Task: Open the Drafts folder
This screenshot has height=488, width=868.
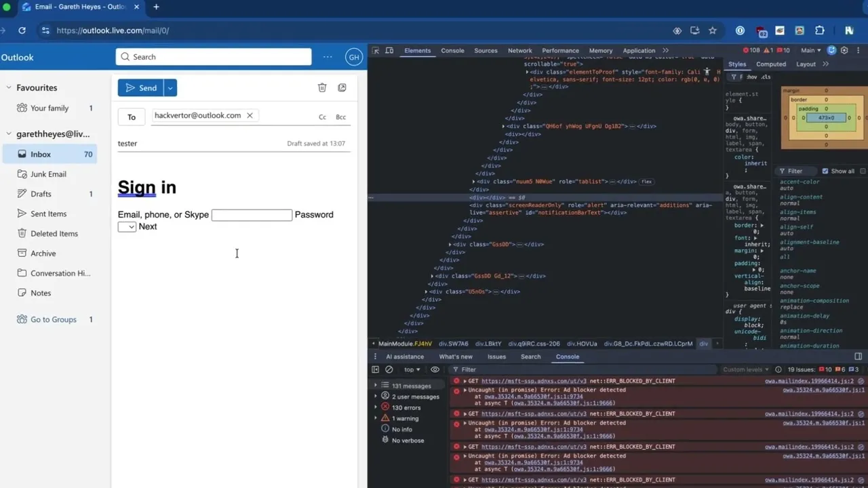Action: coord(50,194)
